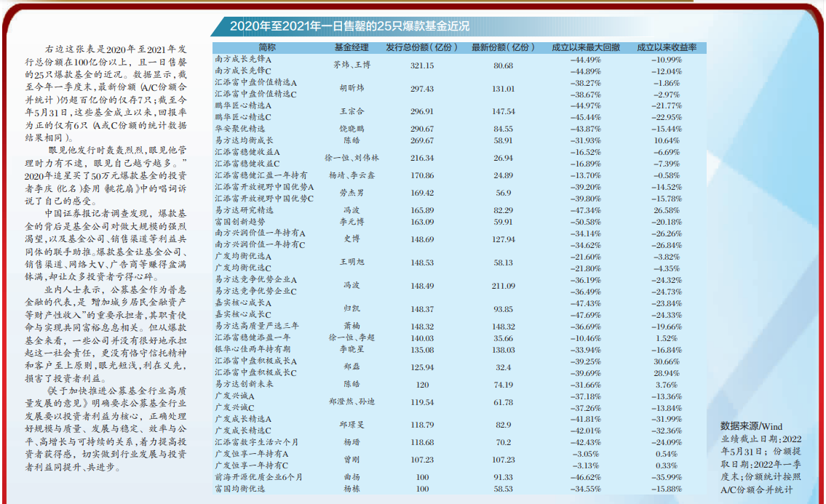Click manager name 李元博

(352, 223)
